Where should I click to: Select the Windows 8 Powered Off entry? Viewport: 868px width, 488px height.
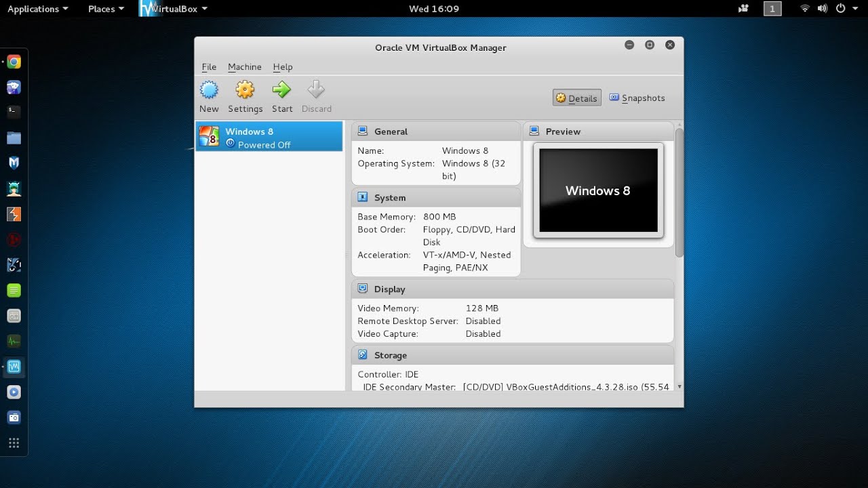coord(269,137)
